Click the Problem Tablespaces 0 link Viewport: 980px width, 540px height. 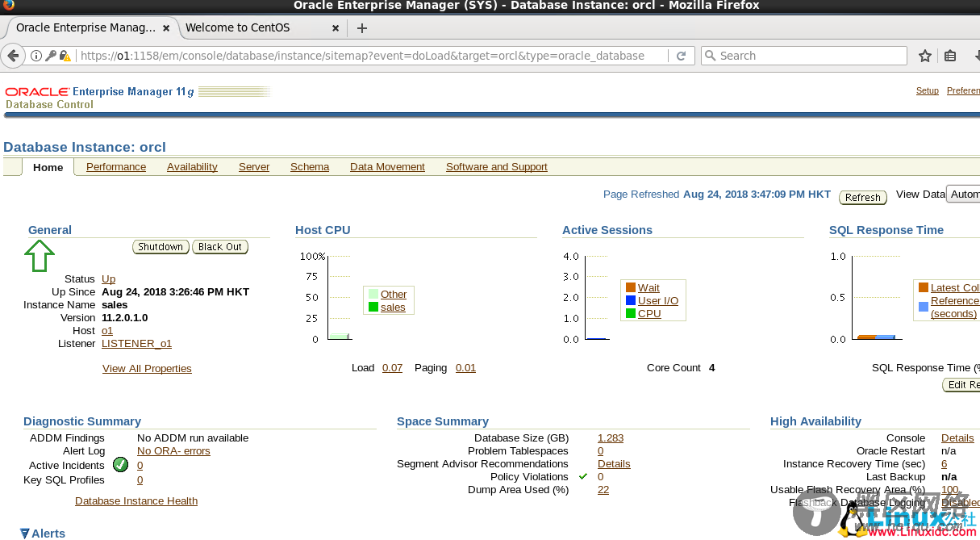(601, 451)
